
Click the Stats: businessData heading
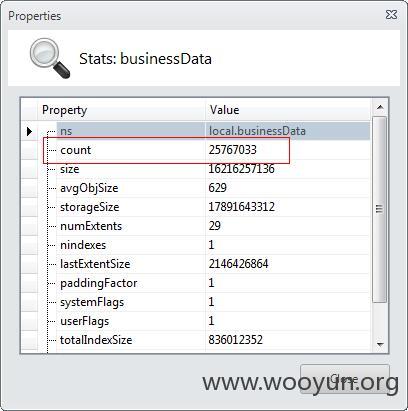click(145, 59)
